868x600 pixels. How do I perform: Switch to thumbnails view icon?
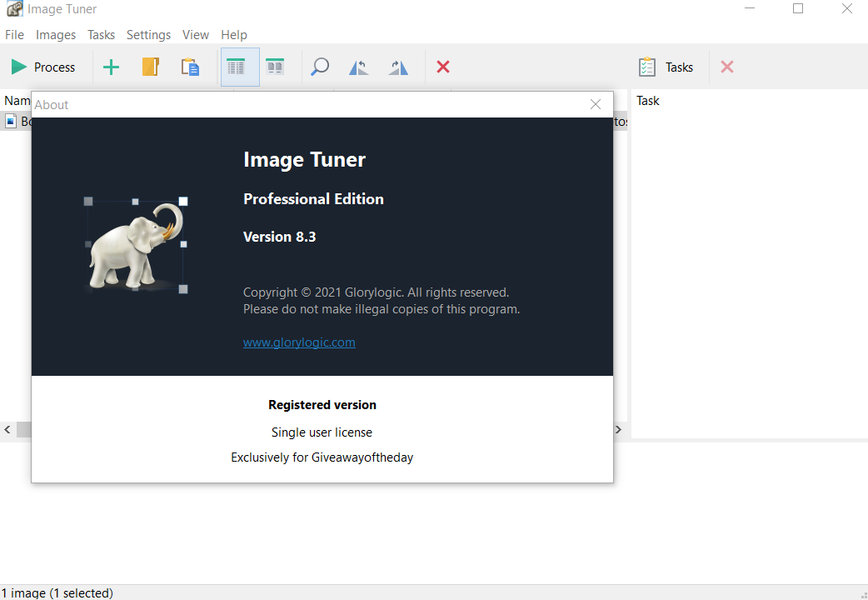point(275,67)
